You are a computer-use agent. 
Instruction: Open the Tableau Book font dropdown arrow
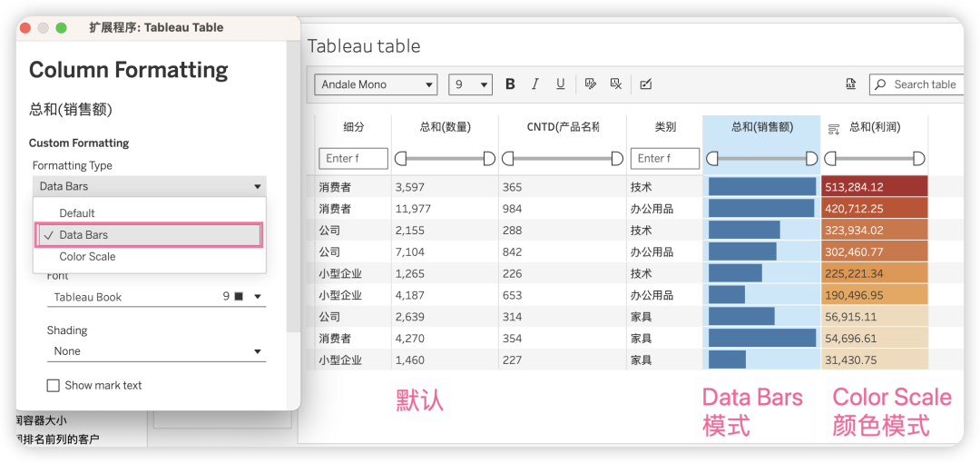(x=258, y=297)
